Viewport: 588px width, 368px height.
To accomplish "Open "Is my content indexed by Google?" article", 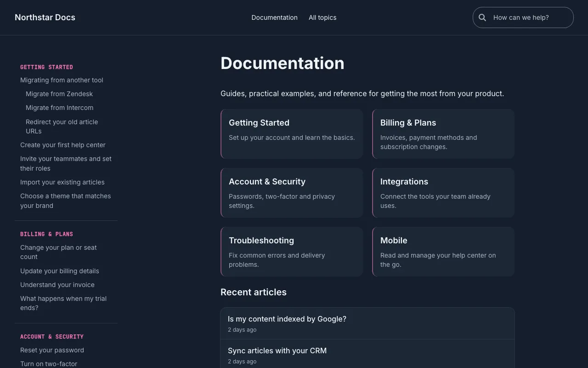I will pos(367,323).
